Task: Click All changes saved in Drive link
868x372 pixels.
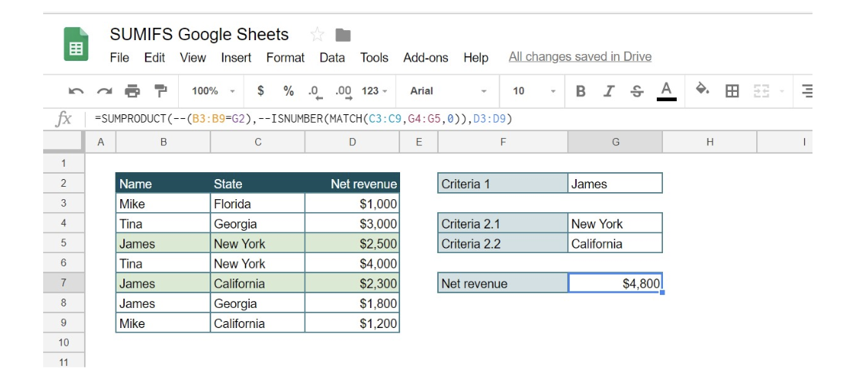Action: tap(580, 56)
